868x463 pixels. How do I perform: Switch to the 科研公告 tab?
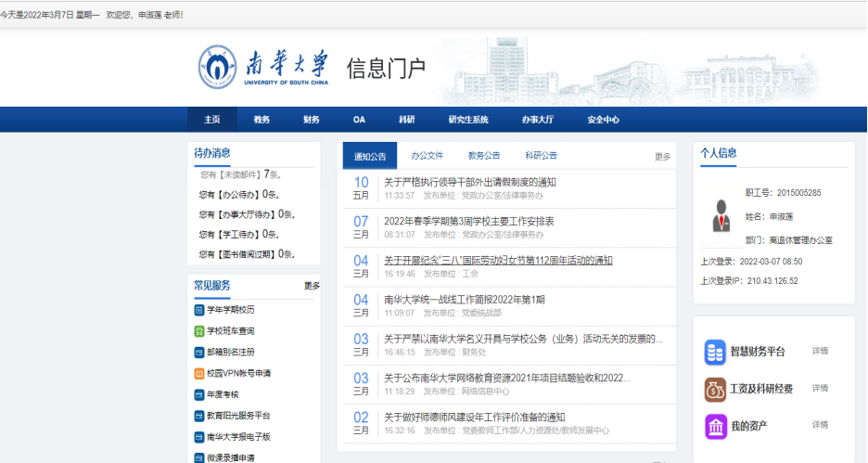click(541, 156)
